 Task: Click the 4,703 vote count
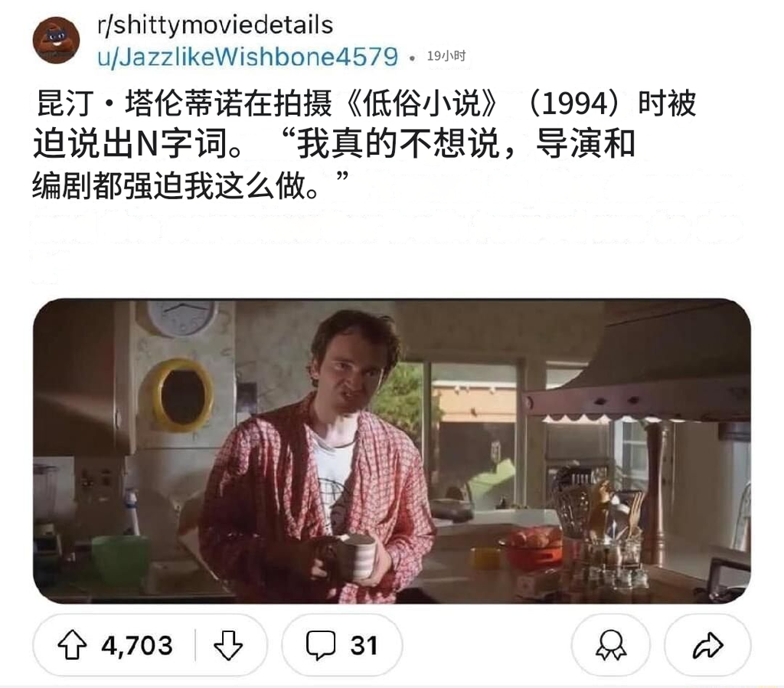(137, 645)
